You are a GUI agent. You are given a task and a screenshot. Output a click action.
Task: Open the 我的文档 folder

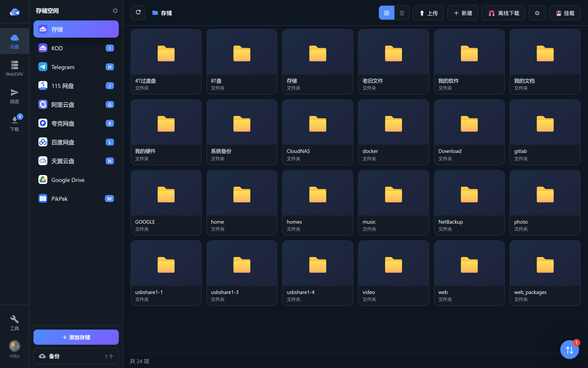tap(545, 62)
